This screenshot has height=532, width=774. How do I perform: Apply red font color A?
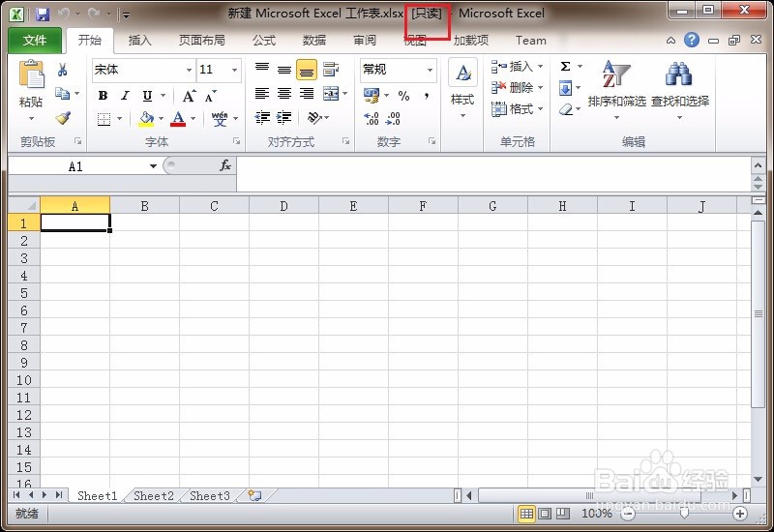point(178,118)
